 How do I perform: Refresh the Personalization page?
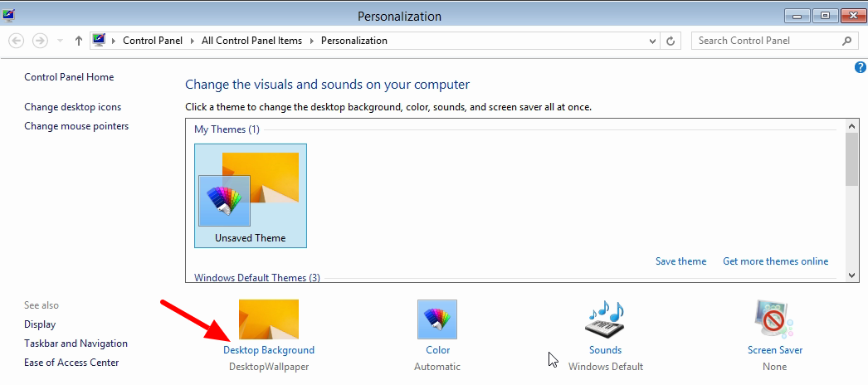(x=671, y=41)
